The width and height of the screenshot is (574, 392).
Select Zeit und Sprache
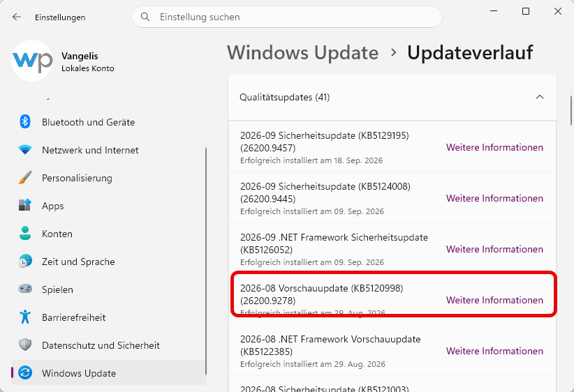pos(109,262)
